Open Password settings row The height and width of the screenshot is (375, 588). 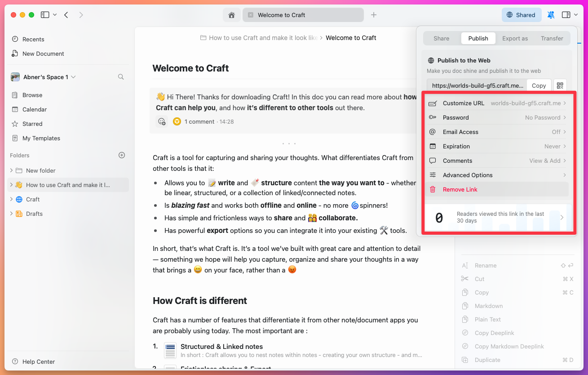(x=497, y=117)
